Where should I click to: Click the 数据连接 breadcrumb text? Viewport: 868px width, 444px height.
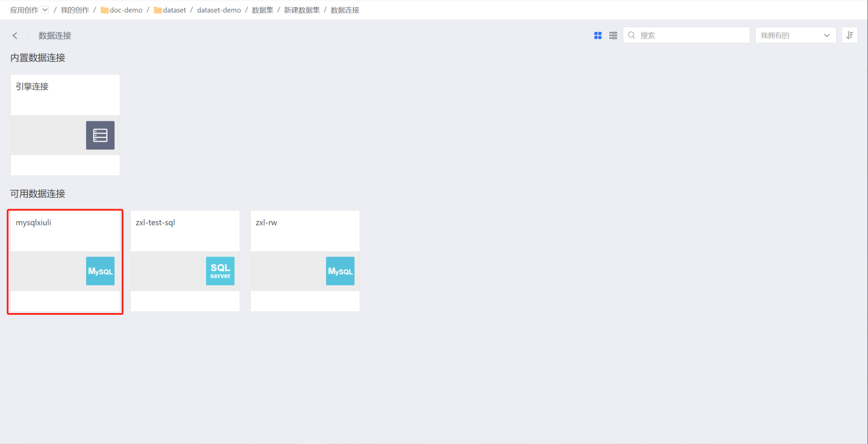point(345,10)
